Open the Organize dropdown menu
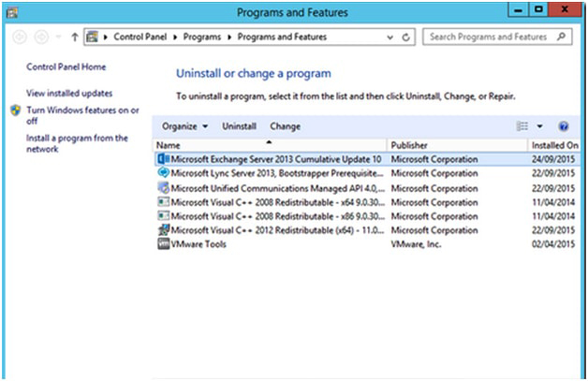588x381 pixels. 184,126
